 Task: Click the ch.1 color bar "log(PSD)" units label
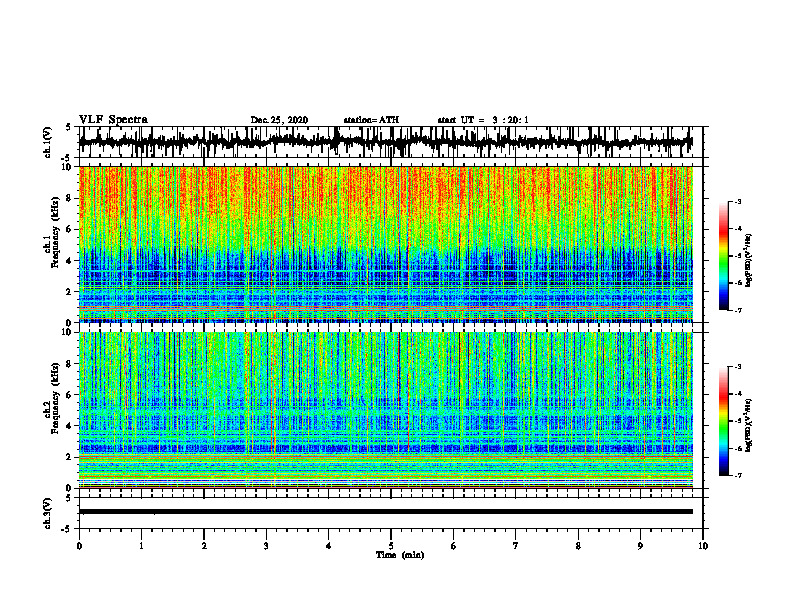click(x=749, y=261)
